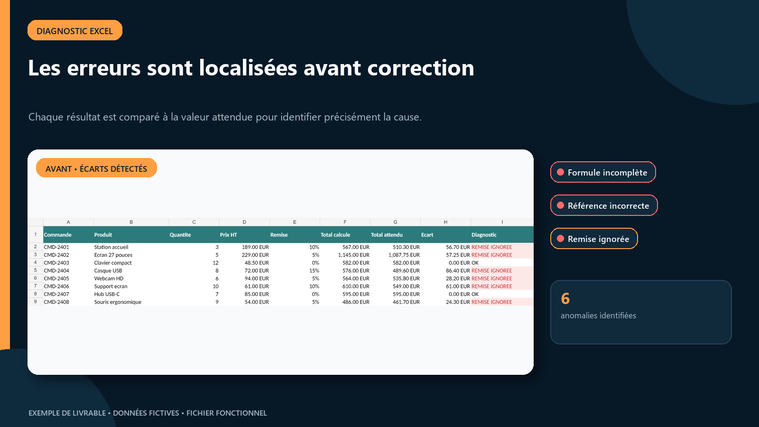Select spreadsheet column B header
759x427 pixels.
131,222
